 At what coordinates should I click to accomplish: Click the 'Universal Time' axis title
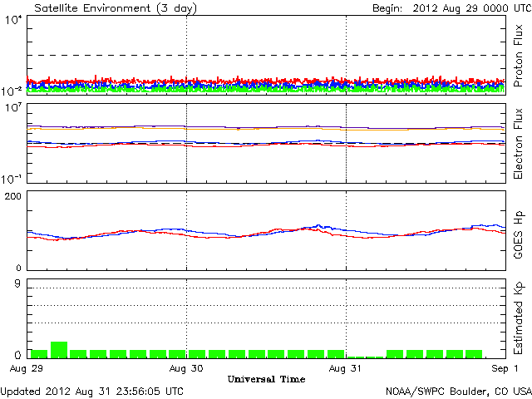coord(266,379)
